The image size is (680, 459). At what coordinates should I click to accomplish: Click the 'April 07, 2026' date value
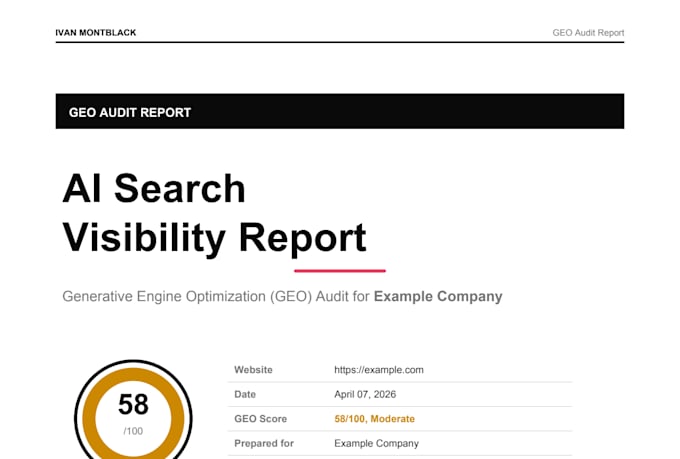coord(365,394)
